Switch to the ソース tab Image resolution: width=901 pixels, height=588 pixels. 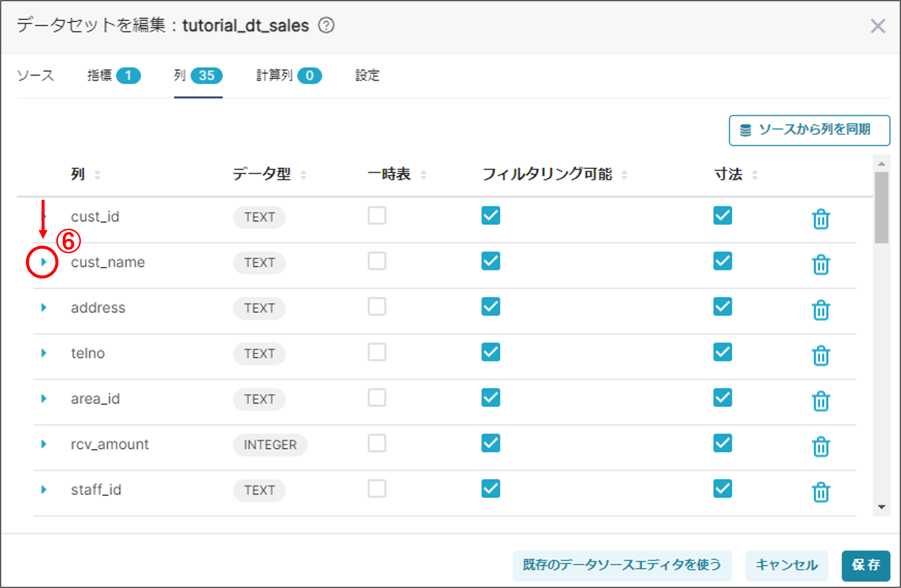click(x=36, y=76)
